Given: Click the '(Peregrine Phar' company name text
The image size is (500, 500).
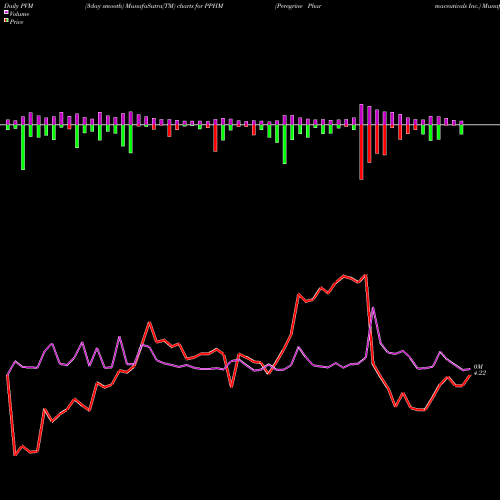Looking at the screenshot, I should pyautogui.click(x=298, y=6).
